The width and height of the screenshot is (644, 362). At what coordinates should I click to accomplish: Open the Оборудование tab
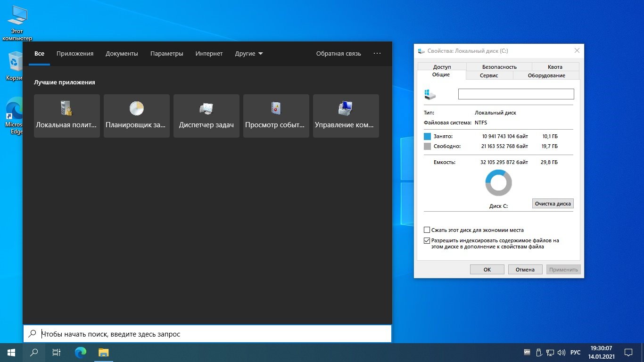click(x=546, y=75)
